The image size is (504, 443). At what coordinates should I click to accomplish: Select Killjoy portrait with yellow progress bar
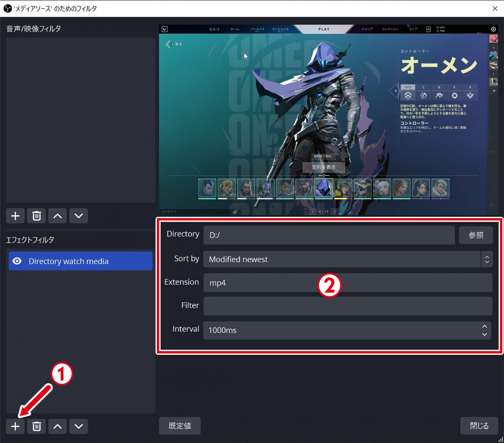343,188
